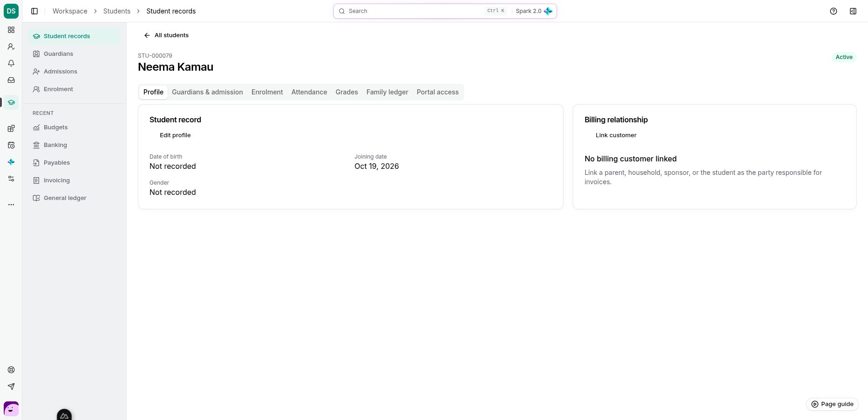Switch to Guardians & admission tab
The width and height of the screenshot is (868, 420).
[207, 92]
